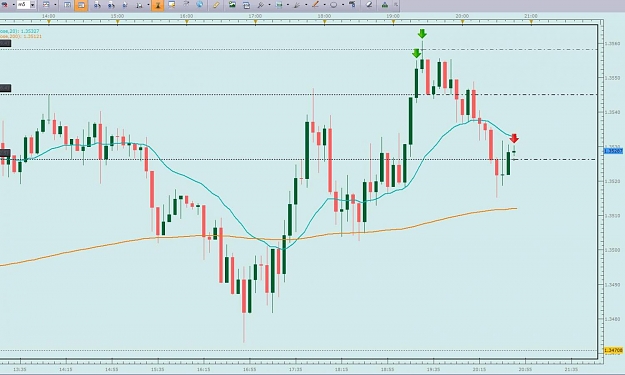The height and width of the screenshot is (375, 625).
Task: Toggle the orange highlighted window-layout icon
Action: (81, 5)
